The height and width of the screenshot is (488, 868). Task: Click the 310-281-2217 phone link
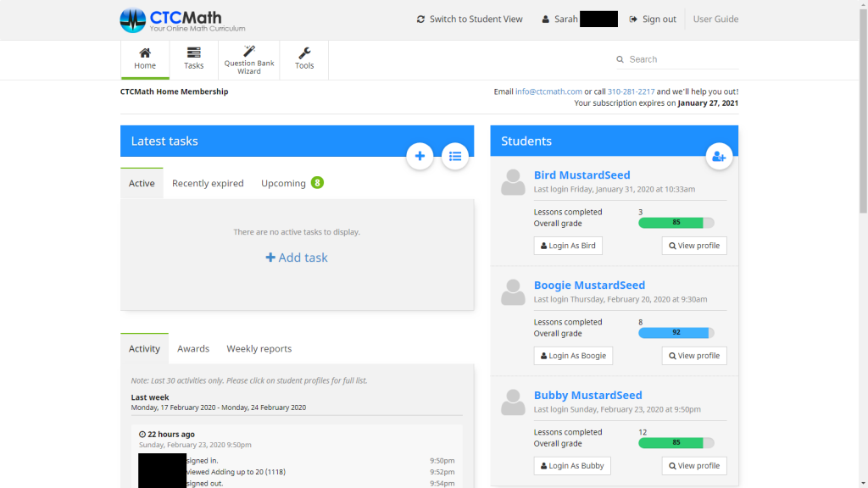[631, 91]
